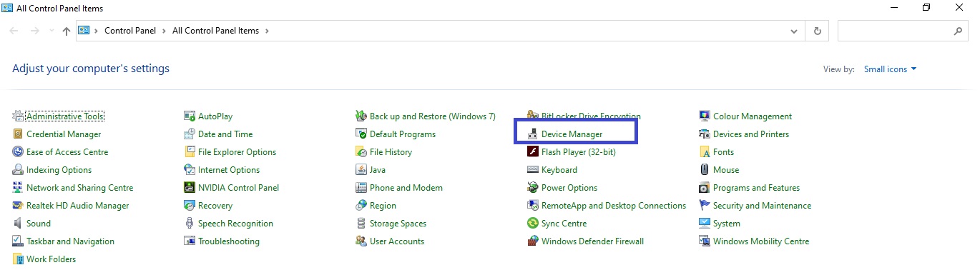Expand the address bar history dropdown arrow

coord(794,31)
